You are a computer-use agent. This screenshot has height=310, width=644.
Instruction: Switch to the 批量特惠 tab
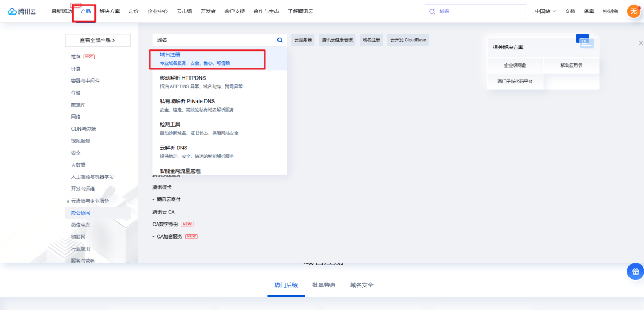click(x=324, y=285)
